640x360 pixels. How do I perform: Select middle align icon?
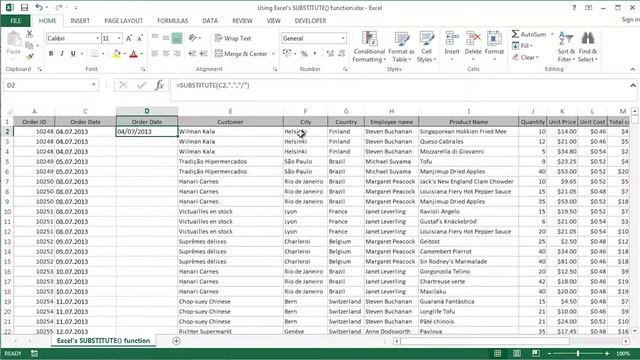(166, 38)
